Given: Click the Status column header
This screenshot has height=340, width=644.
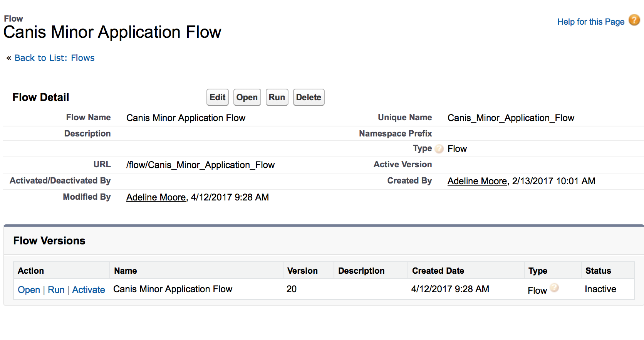Looking at the screenshot, I should 598,271.
